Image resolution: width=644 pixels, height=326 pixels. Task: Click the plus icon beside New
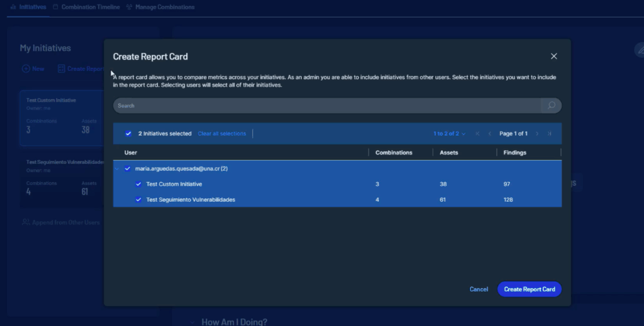point(26,68)
